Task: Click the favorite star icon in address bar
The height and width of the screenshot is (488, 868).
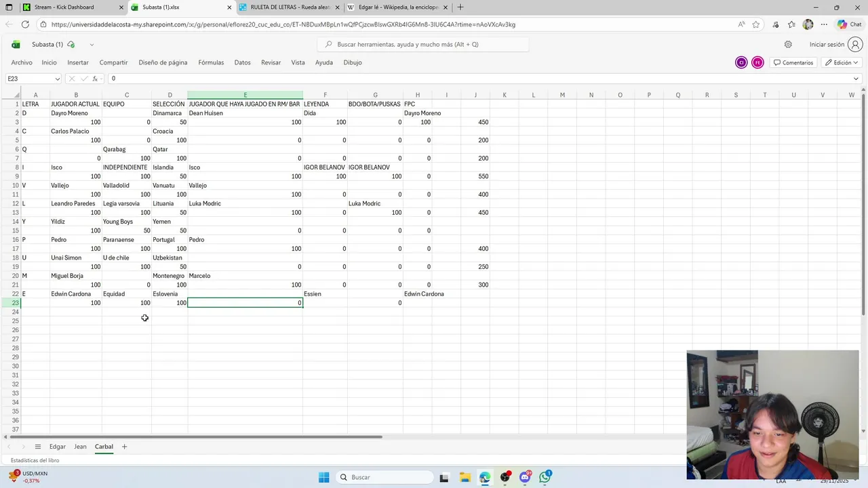Action: tap(755, 24)
